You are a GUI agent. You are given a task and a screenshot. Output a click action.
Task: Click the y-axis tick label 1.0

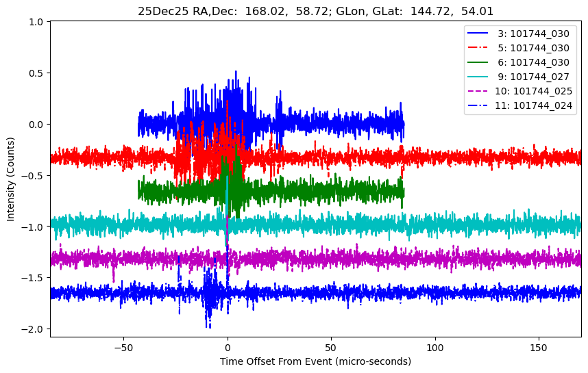point(36,22)
